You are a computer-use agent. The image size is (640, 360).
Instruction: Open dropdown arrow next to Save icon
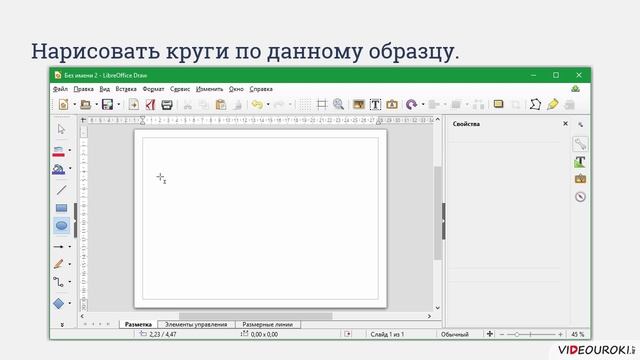click(119, 104)
